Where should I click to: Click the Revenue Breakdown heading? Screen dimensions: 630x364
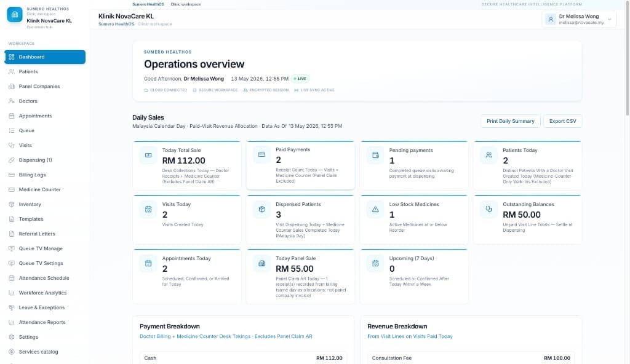point(397,326)
